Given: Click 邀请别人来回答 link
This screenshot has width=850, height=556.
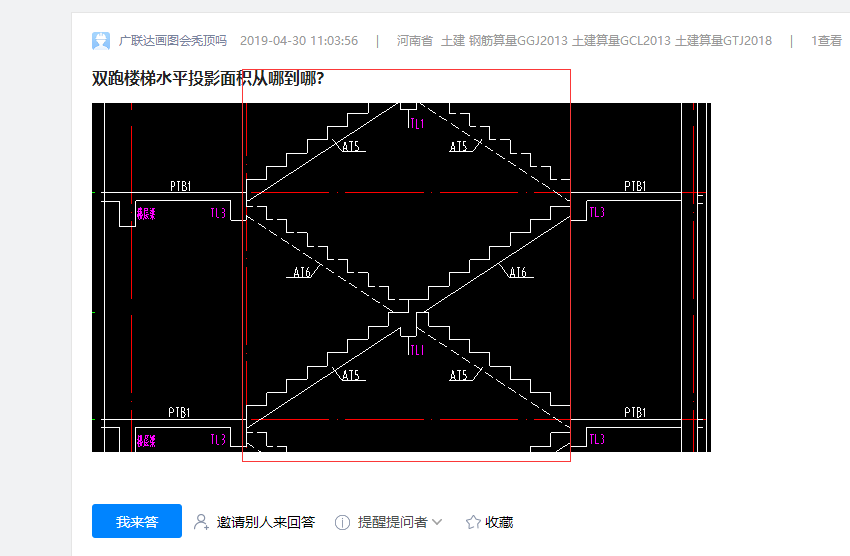Looking at the screenshot, I should coord(266,522).
